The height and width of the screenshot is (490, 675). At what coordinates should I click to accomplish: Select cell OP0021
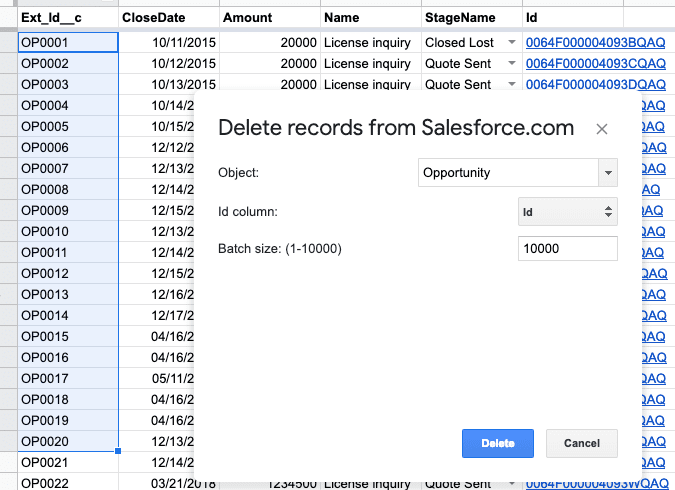coord(68,462)
